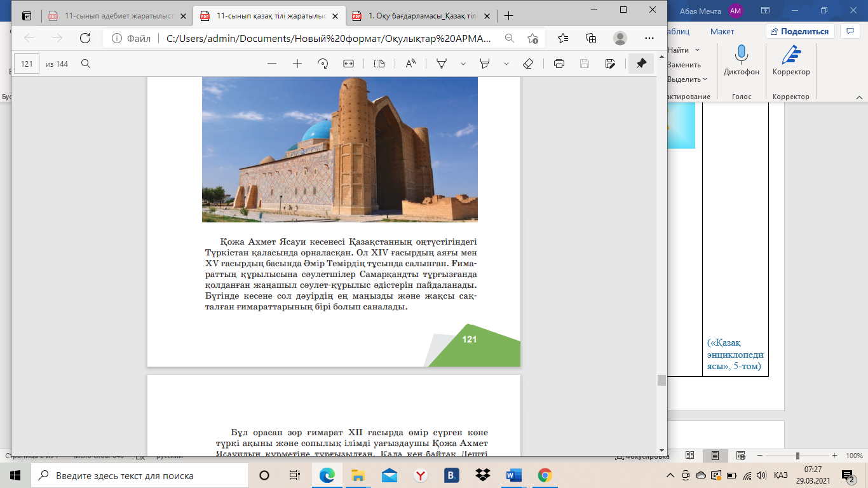The height and width of the screenshot is (488, 868).
Task: Zoom in on the PDF
Action: click(x=297, y=64)
